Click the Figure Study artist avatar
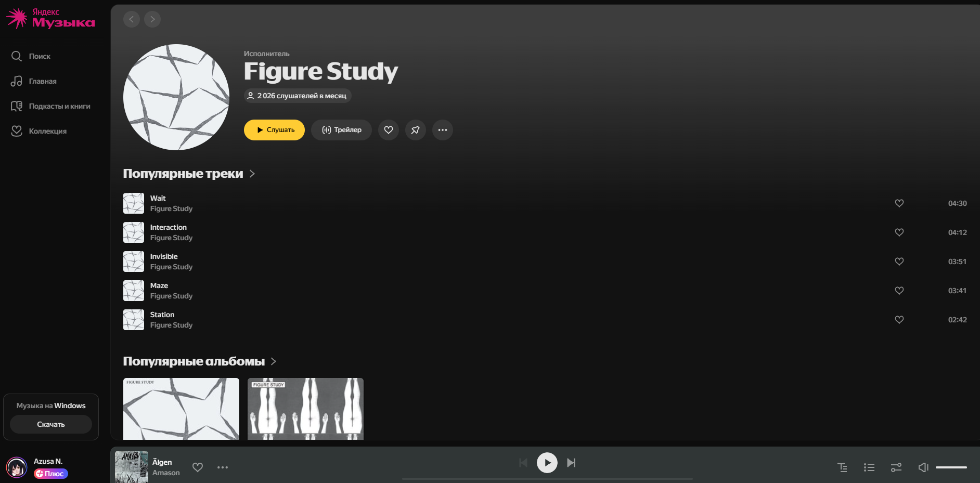The image size is (980, 483). [x=176, y=97]
